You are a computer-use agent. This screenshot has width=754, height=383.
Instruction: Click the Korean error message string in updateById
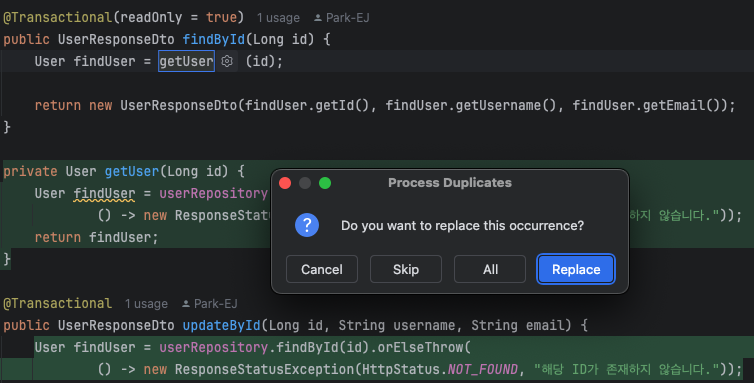tap(627, 369)
